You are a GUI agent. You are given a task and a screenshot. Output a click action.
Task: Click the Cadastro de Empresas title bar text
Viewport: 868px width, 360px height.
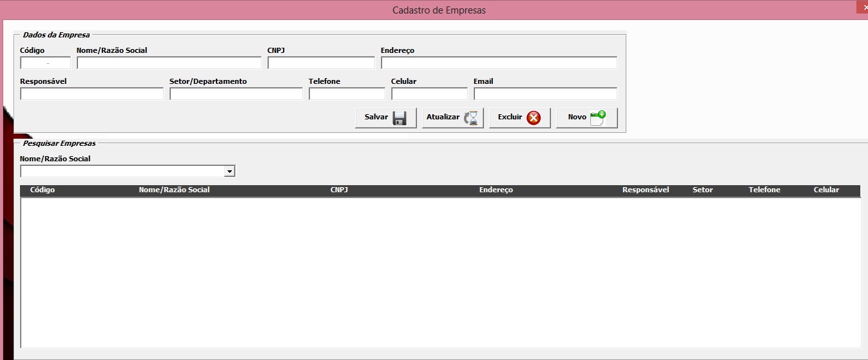[x=439, y=10]
